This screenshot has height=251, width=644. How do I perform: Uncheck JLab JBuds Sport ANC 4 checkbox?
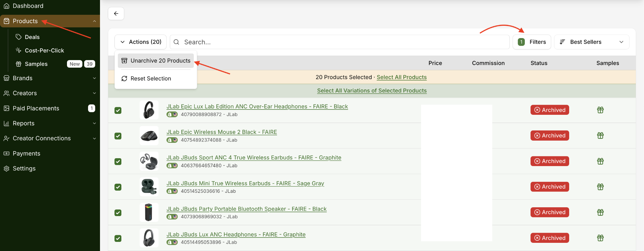tap(118, 162)
